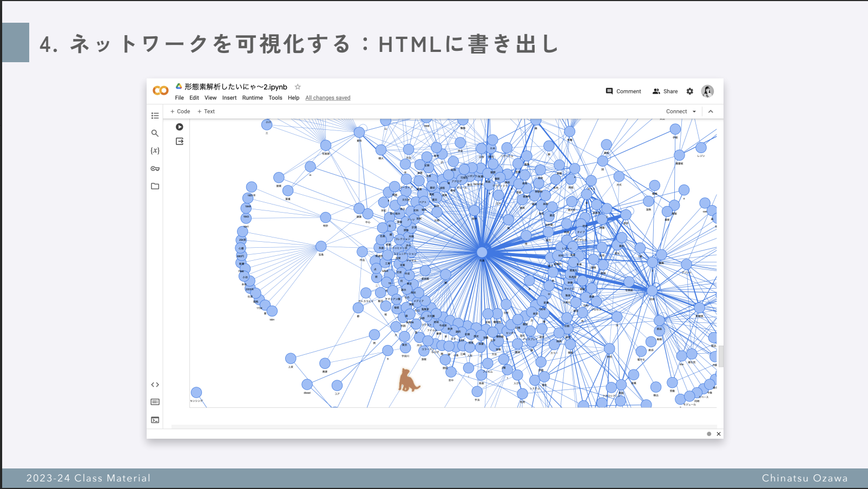This screenshot has height=489, width=868.
Task: Open the command palette icon
Action: point(155,402)
